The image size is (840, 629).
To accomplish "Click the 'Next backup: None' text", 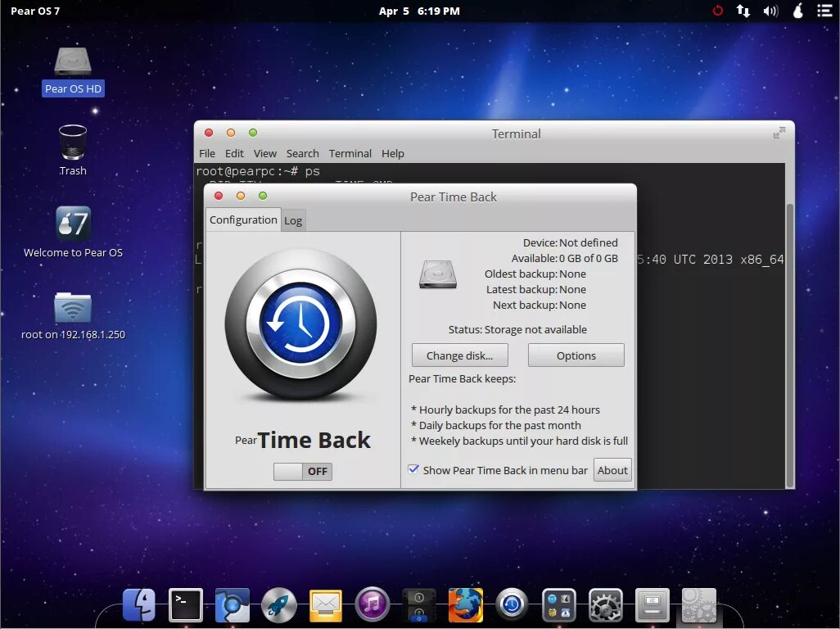I will [540, 305].
